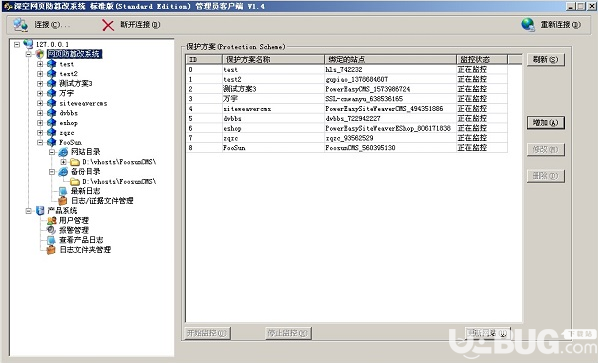The image size is (598, 363).
Task: Expand the 测试方案3 tree node
Action: coord(40,84)
